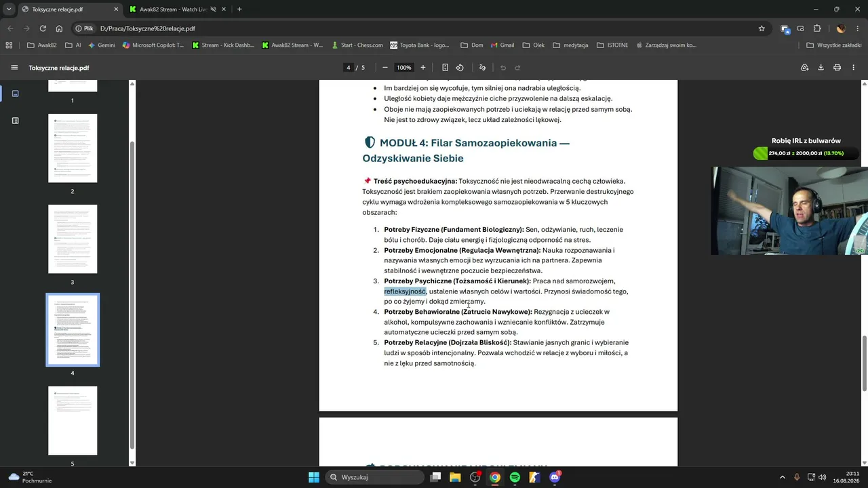
Task: Close the Toksyczne relacje.pdf tab
Action: (x=116, y=9)
